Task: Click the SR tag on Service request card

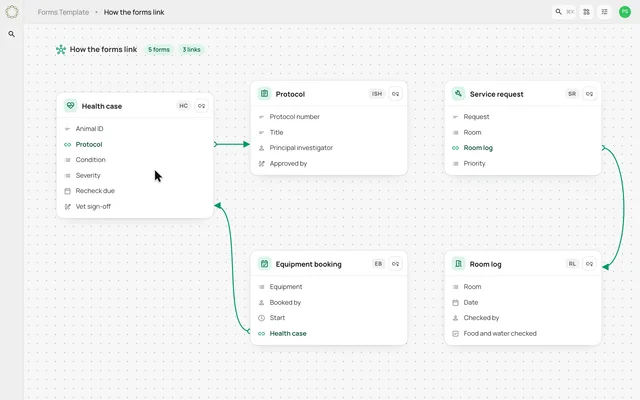Action: click(x=572, y=94)
